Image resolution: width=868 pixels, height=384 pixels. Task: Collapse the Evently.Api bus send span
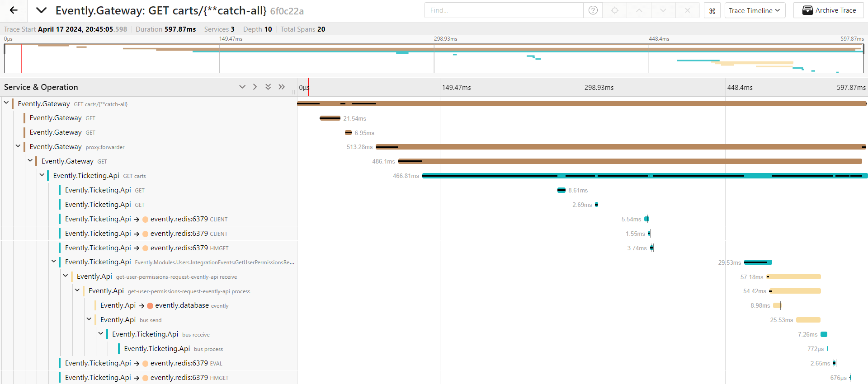click(89, 319)
